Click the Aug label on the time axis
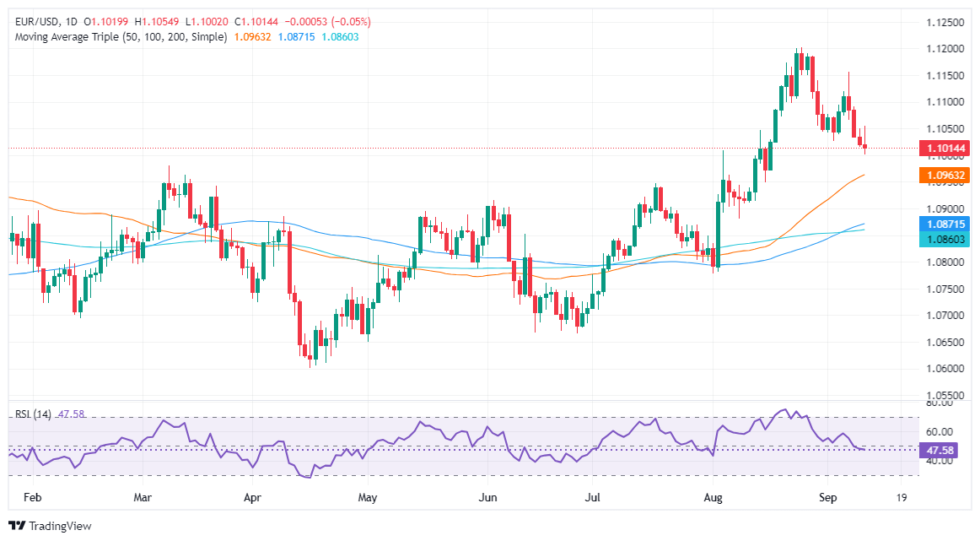This screenshot has width=980, height=541. [x=713, y=498]
